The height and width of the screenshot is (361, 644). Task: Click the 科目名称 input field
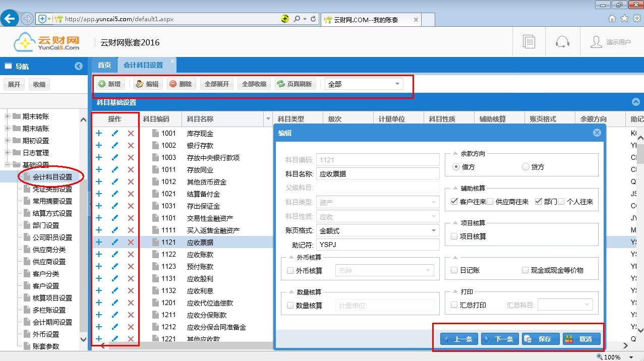[378, 174]
